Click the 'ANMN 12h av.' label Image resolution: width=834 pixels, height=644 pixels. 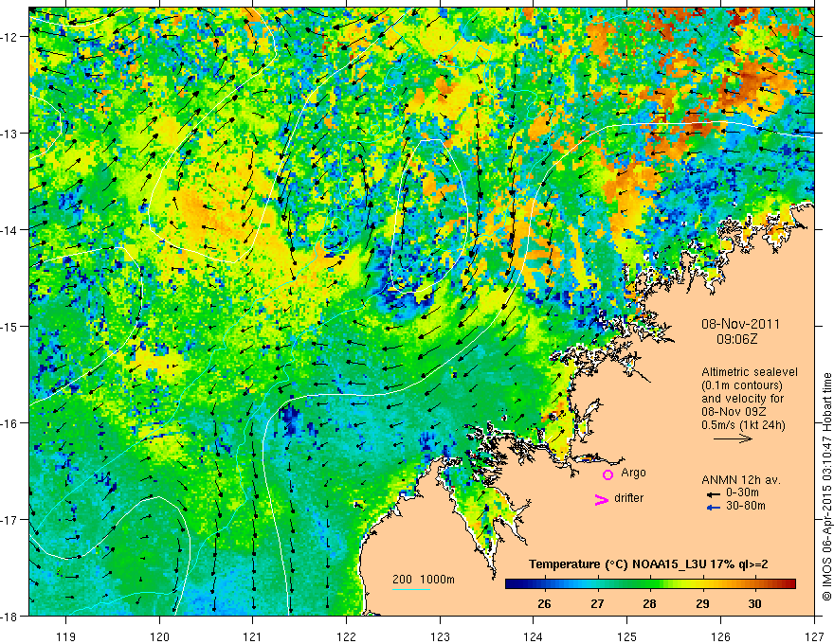tap(741, 480)
